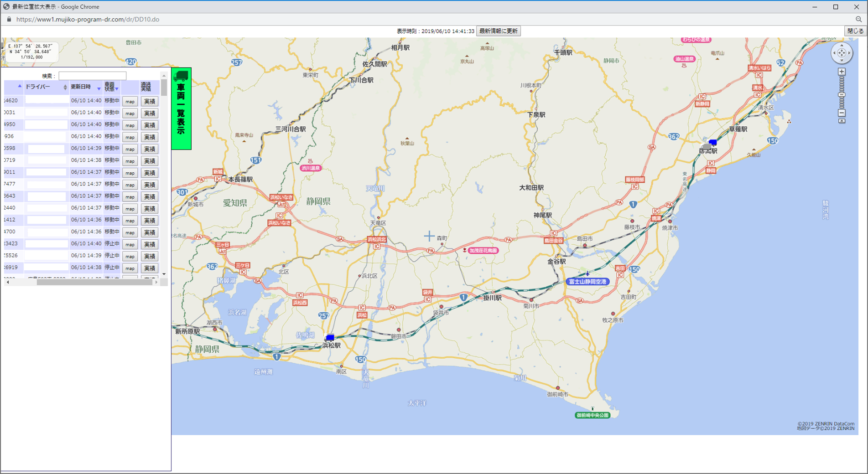This screenshot has width=868, height=474.
Task: Click the compass center recenter icon
Action: 842,53
